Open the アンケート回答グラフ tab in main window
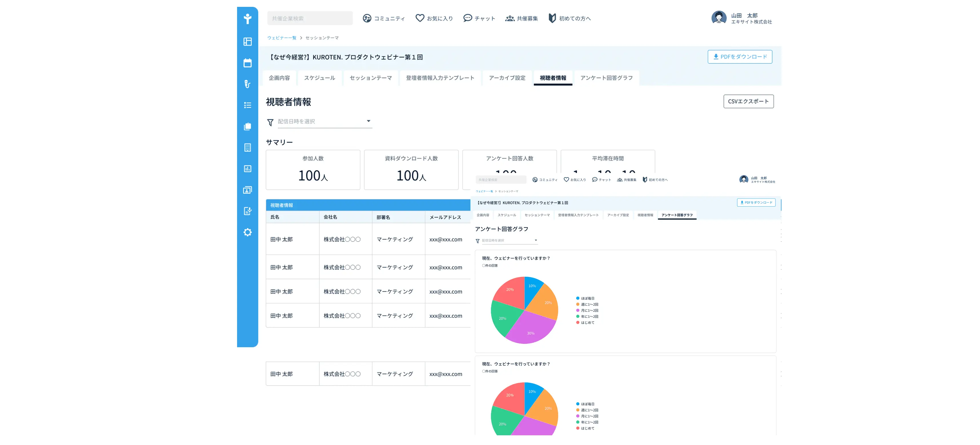The height and width of the screenshot is (445, 980). point(606,78)
